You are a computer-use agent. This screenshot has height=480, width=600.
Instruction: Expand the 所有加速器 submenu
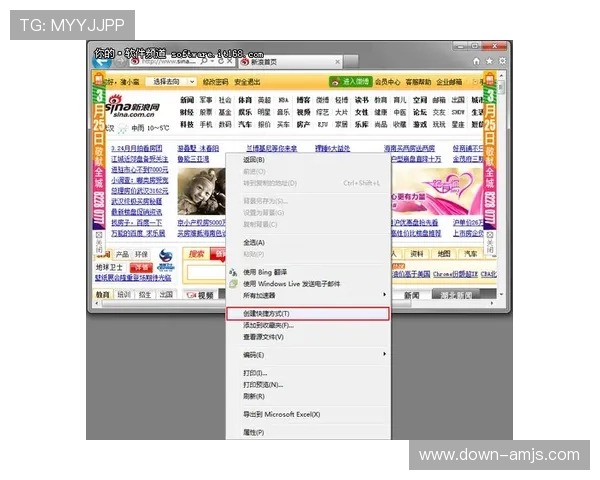tap(385, 295)
